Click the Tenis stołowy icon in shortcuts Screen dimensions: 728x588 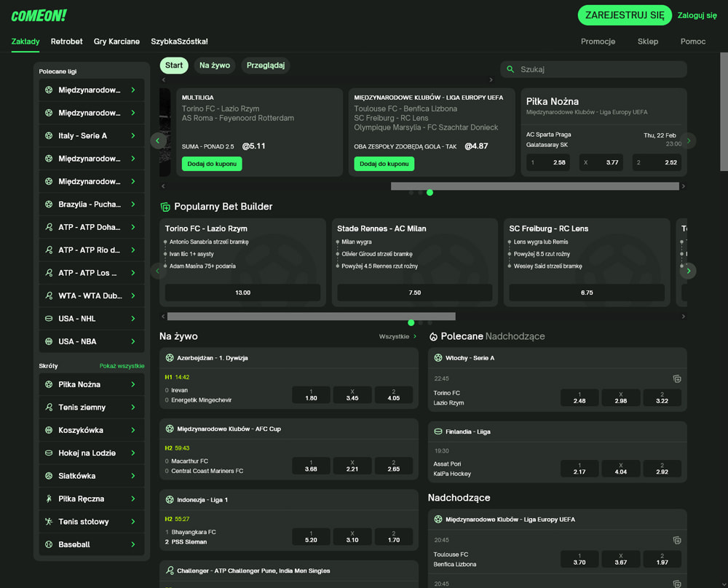pos(49,522)
